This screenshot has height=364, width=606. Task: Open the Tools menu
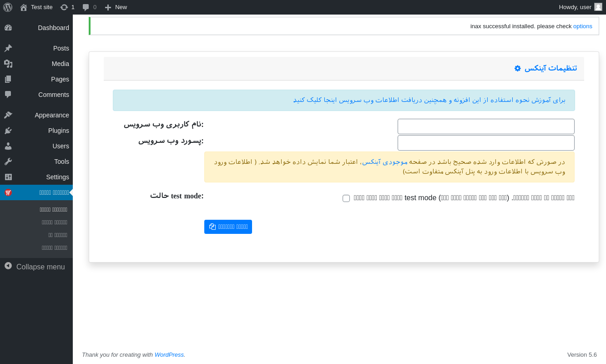tap(36, 162)
